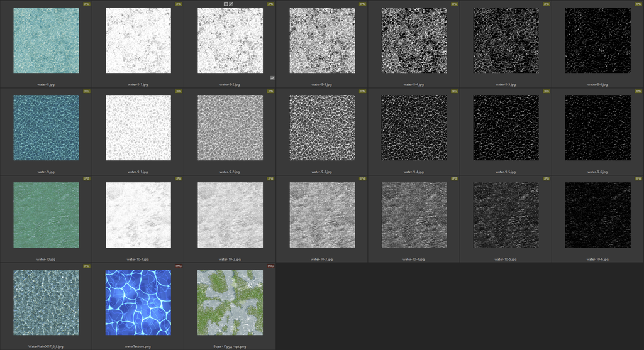
Task: Click the water-10-3.jpg filename label
Action: coord(322,259)
